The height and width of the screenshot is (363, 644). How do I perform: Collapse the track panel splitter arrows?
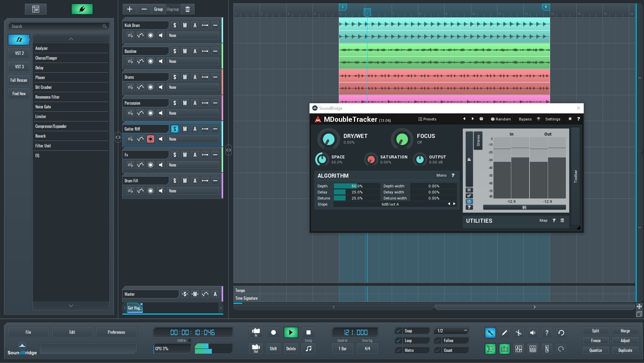click(228, 150)
